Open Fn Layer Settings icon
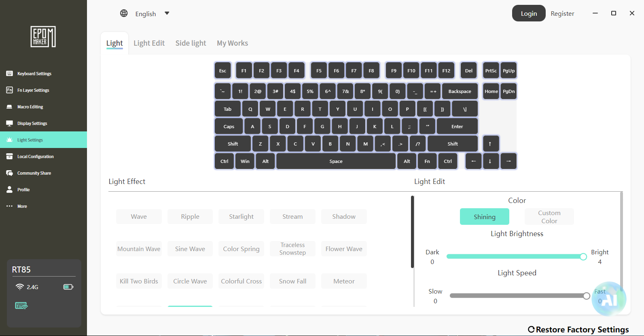The height and width of the screenshot is (336, 644). (x=9, y=90)
